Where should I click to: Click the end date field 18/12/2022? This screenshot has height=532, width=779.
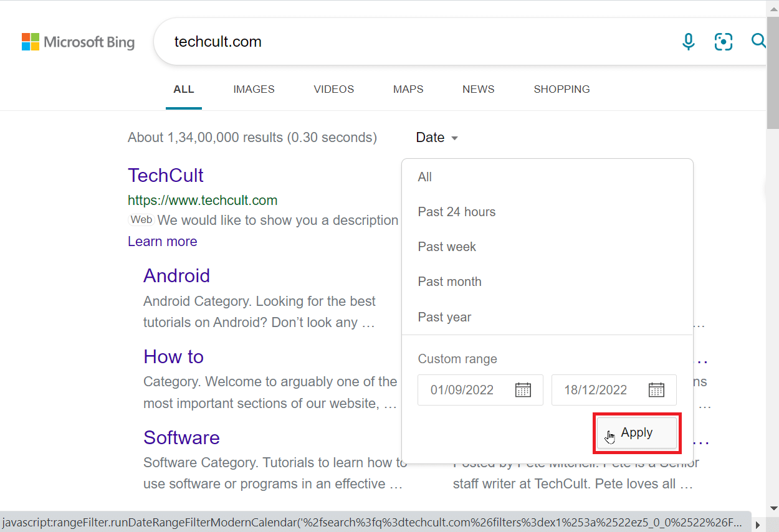tap(614, 390)
